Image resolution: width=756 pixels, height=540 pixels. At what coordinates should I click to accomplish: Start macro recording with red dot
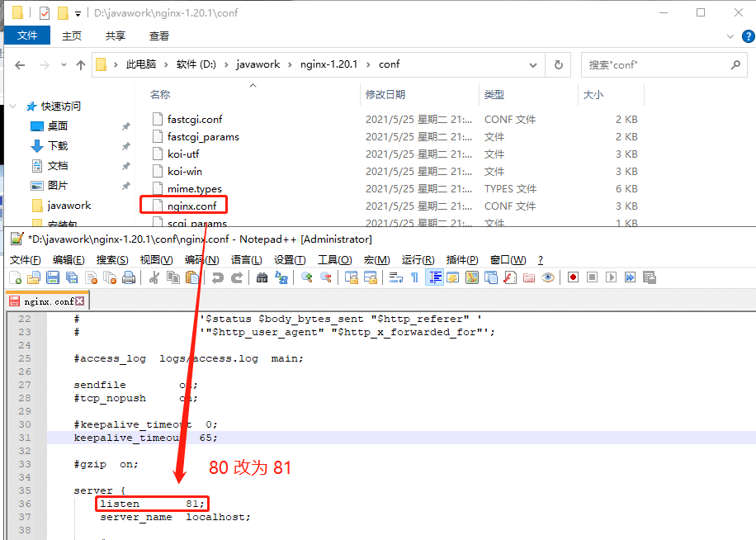574,277
